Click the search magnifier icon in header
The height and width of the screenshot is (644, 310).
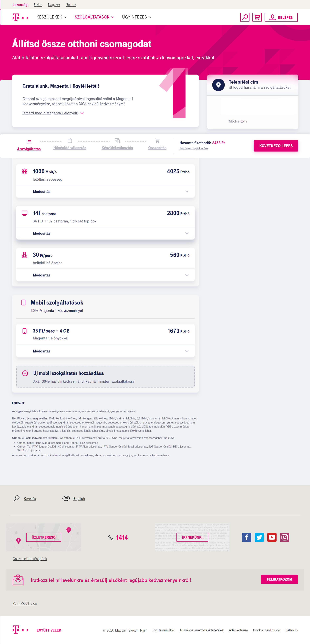pos(244,17)
